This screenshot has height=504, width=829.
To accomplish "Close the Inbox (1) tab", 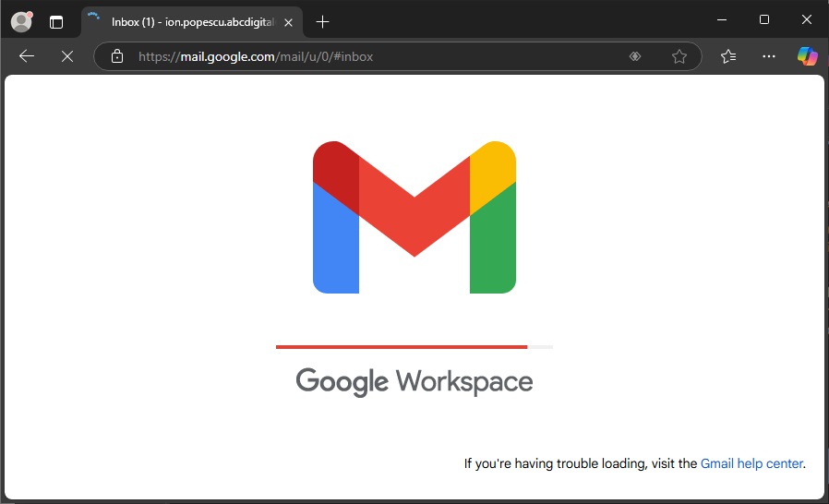I will coord(288,22).
